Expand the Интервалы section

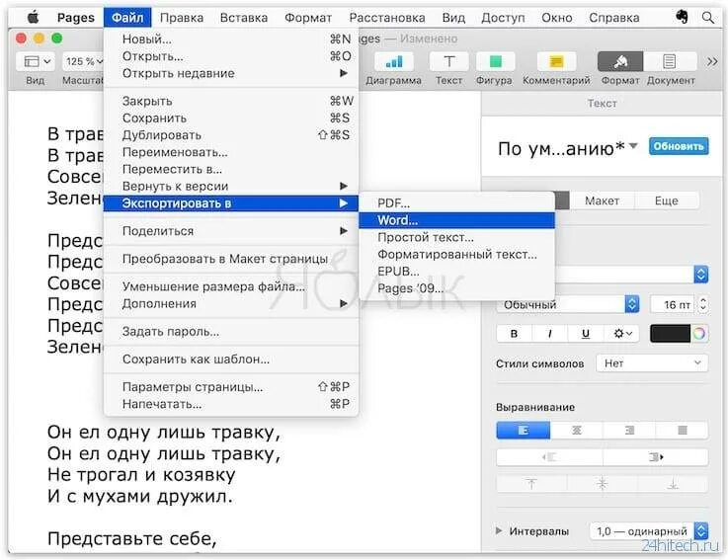499,530
